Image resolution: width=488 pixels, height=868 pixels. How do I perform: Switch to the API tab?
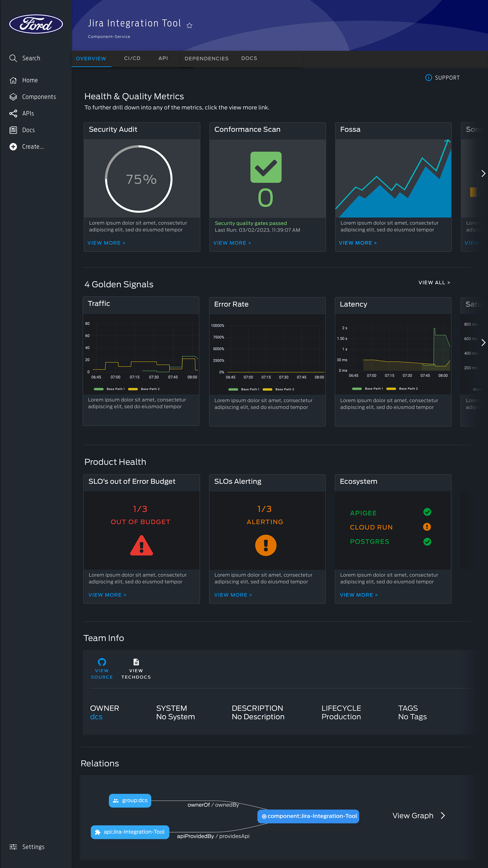click(163, 58)
